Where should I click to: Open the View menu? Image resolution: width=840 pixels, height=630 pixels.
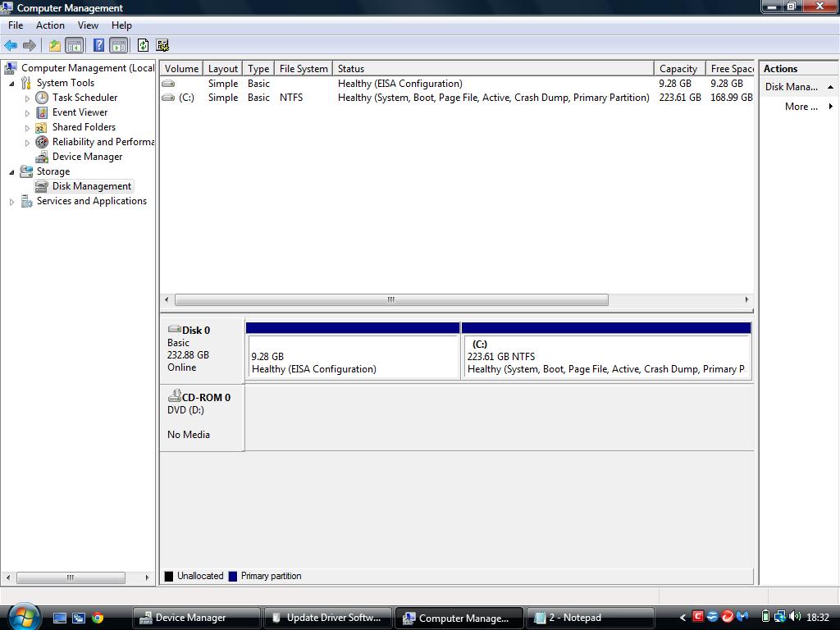[88, 25]
